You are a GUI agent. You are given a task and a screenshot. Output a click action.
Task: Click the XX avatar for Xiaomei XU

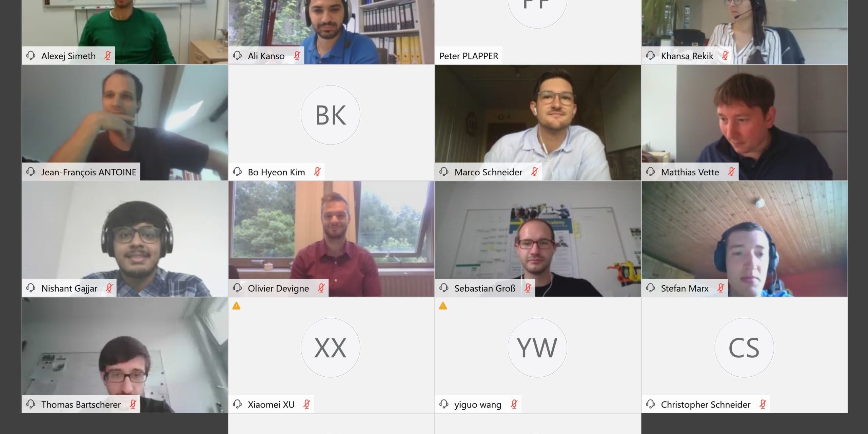tap(331, 348)
